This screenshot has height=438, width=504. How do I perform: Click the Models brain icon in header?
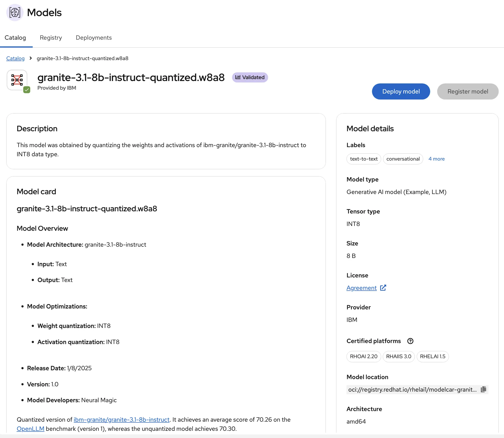(15, 13)
